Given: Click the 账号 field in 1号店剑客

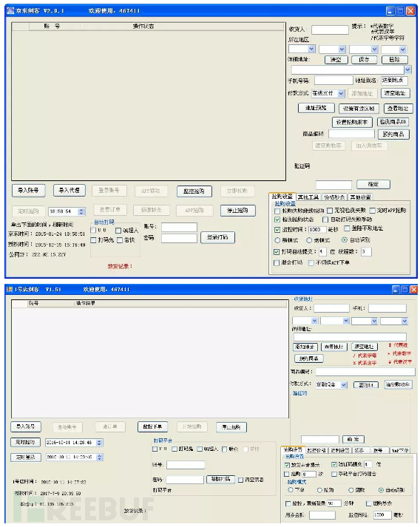Looking at the screenshot, I should [x=186, y=465].
